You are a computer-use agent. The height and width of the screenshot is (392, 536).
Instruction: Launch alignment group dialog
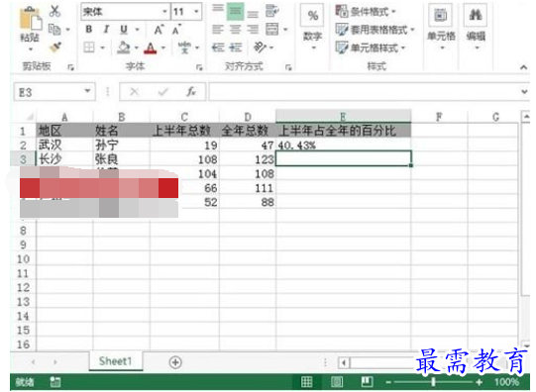click(x=288, y=67)
